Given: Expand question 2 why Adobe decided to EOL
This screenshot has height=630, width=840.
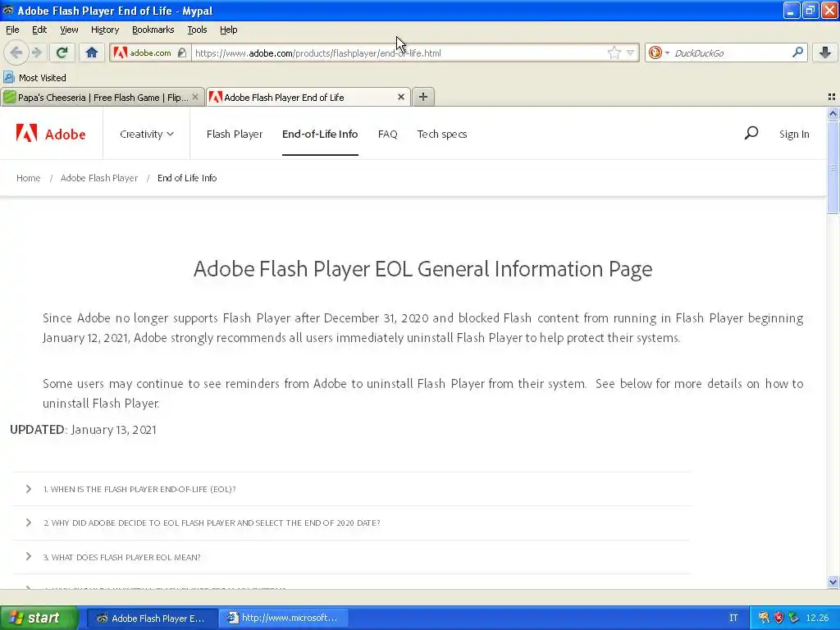Looking at the screenshot, I should tap(351, 523).
